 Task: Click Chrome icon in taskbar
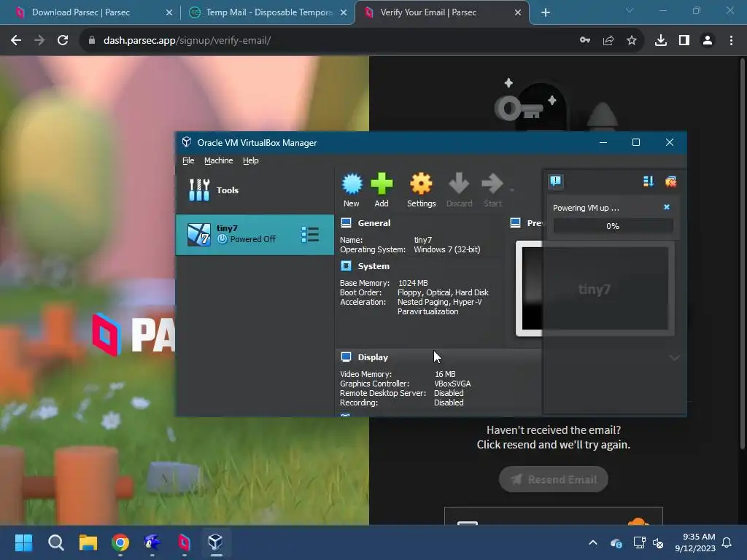pos(120,542)
